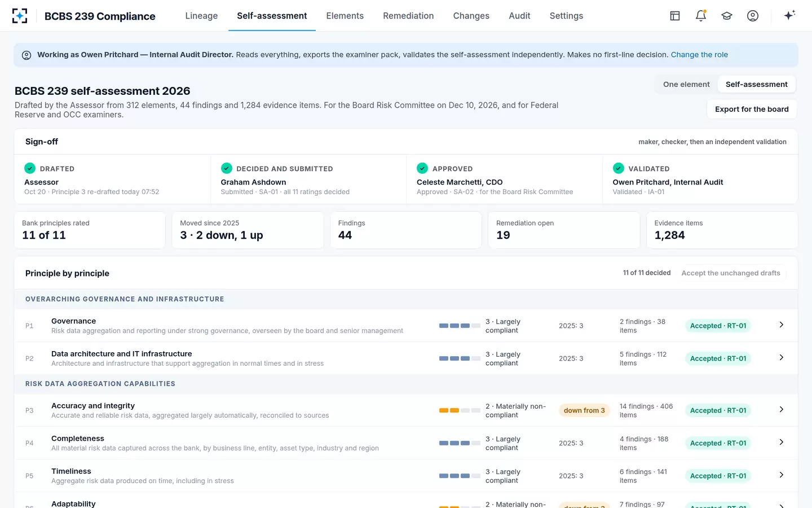
Task: Click the green check next to Drafted
Action: 30,168
